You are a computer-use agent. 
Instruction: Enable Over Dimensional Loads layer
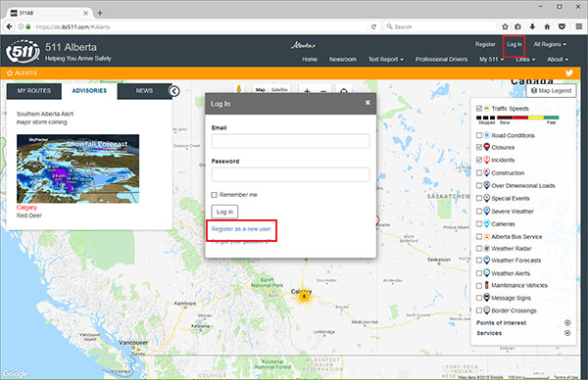click(x=479, y=185)
